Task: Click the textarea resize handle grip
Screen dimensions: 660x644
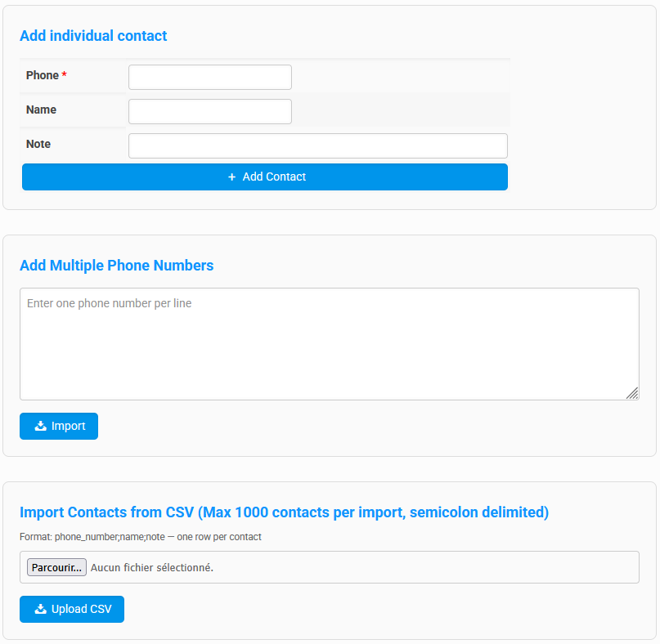Action: 632,393
